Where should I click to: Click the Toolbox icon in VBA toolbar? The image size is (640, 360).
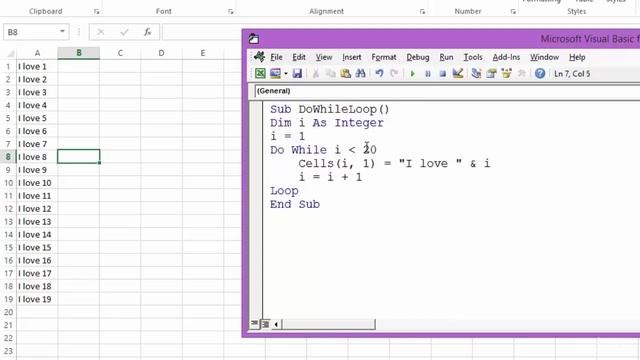tap(521, 73)
